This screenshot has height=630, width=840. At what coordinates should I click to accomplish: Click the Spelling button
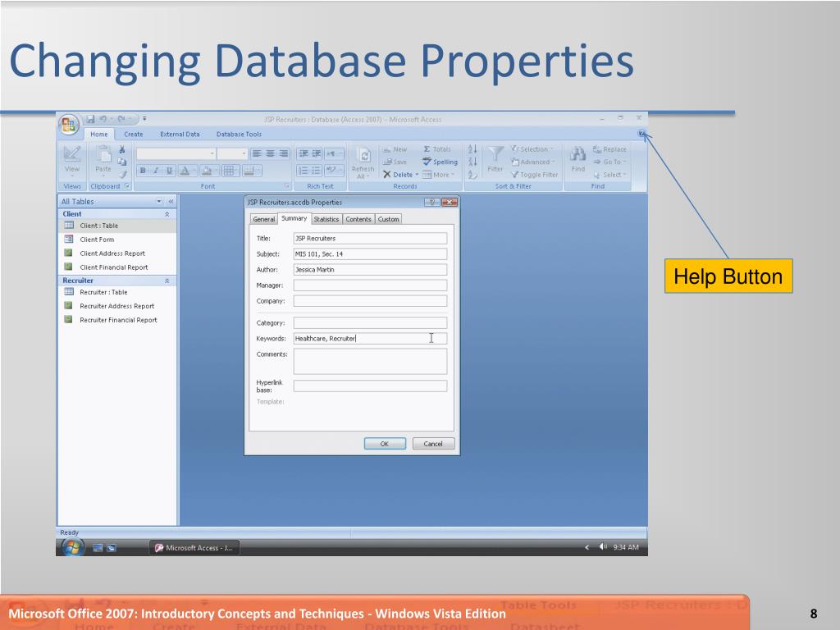point(441,162)
